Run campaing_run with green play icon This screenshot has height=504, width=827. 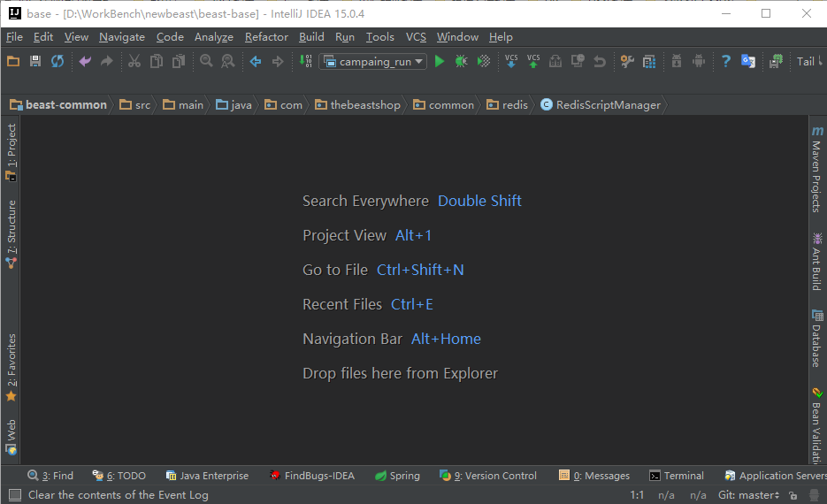click(440, 62)
